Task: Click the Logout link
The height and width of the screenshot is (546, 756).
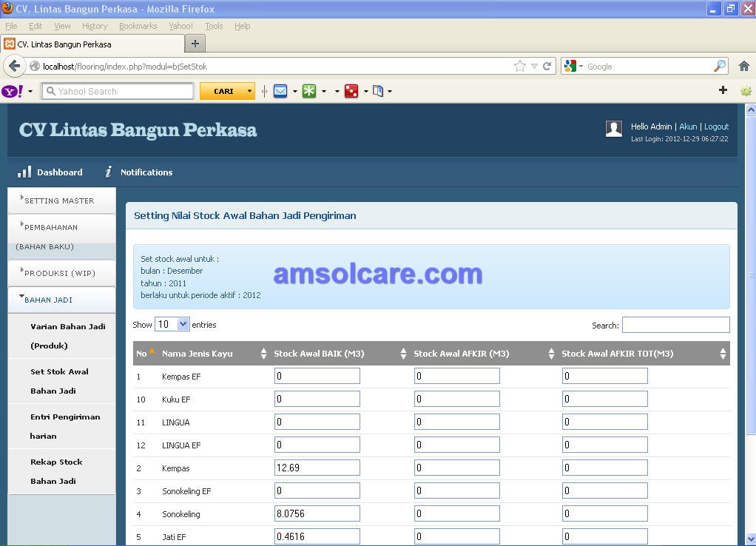Action: pos(717,127)
